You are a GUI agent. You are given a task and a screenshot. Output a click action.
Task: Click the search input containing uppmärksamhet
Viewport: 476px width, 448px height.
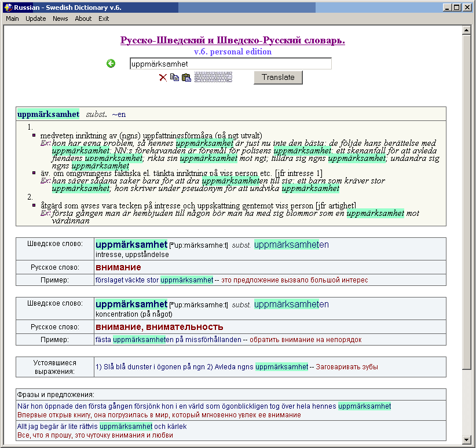230,64
